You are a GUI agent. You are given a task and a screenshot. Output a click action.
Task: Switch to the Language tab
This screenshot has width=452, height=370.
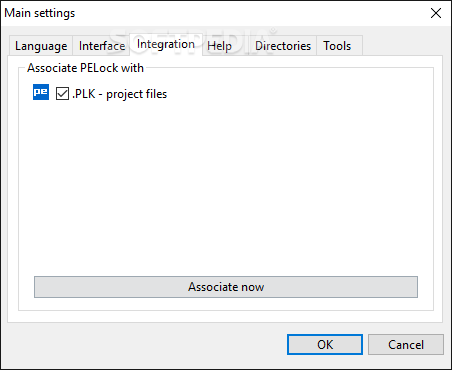tap(41, 46)
